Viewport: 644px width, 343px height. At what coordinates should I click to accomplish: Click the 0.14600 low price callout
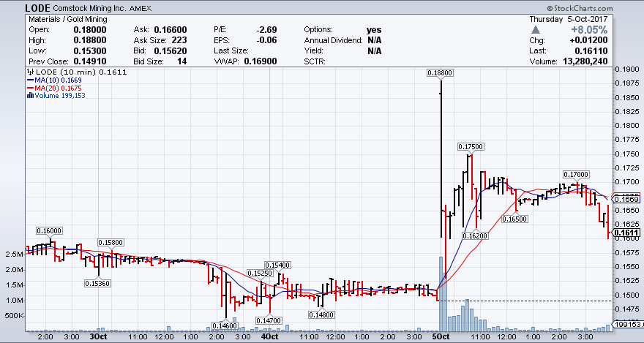pos(225,325)
